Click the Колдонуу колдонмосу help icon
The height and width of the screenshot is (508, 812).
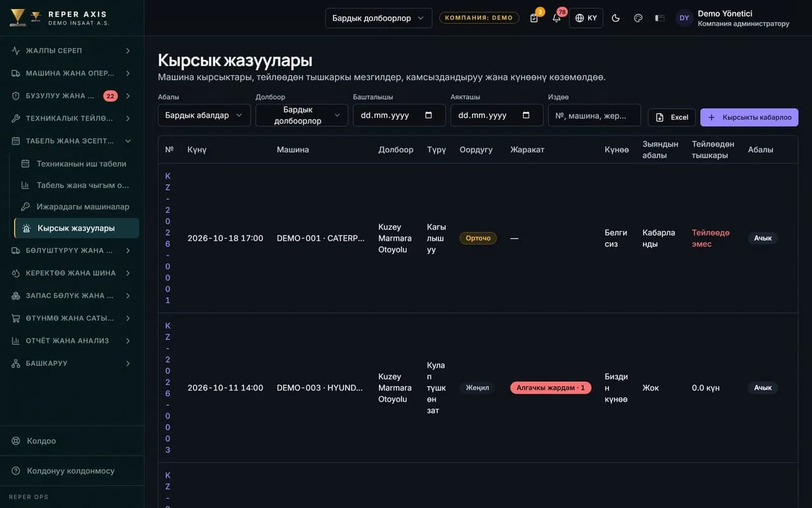coord(16,471)
